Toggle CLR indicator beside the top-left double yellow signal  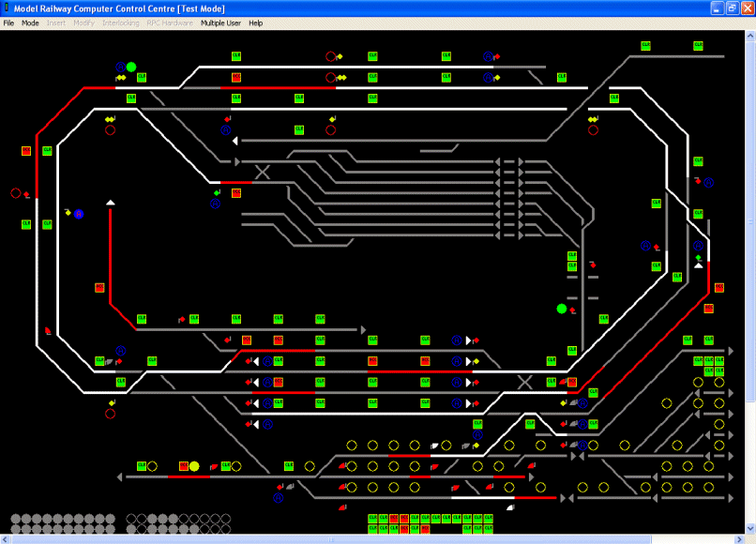(142, 77)
